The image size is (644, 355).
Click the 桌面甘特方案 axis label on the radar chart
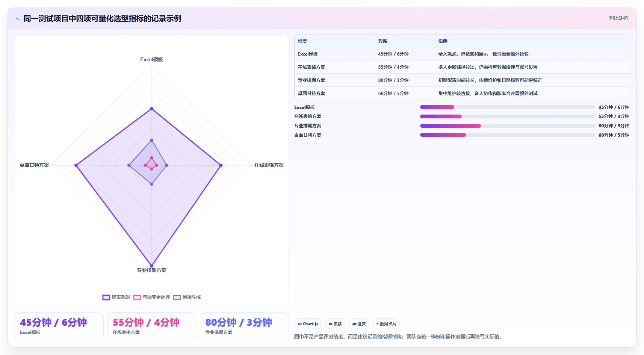click(34, 165)
